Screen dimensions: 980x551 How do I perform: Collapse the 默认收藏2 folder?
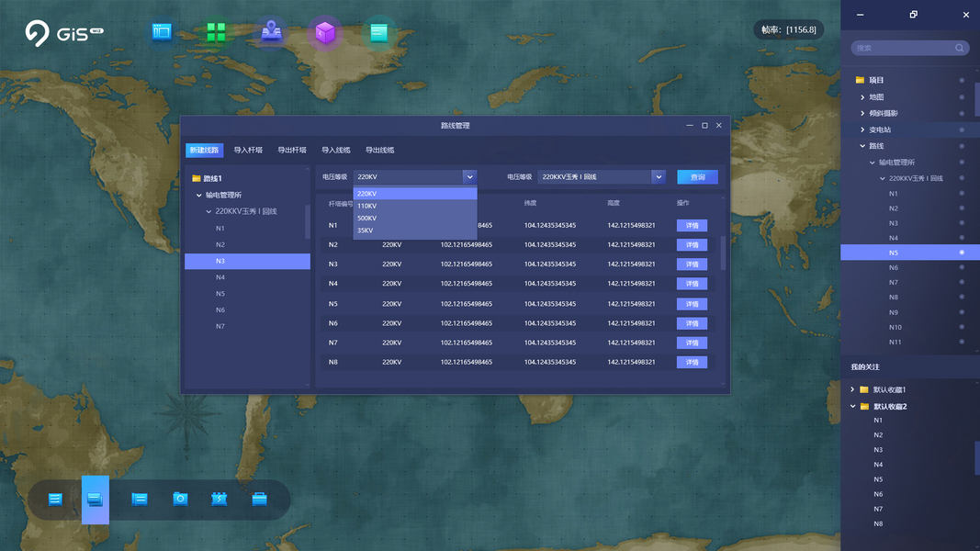coord(852,406)
